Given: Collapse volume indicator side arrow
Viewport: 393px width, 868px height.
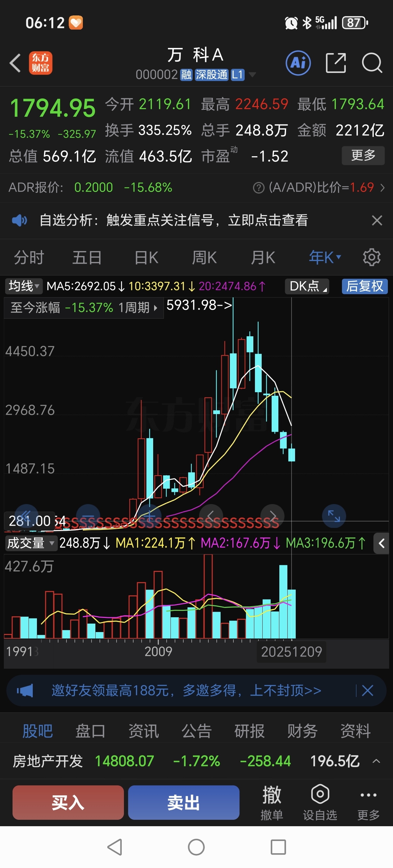Looking at the screenshot, I should [381, 543].
